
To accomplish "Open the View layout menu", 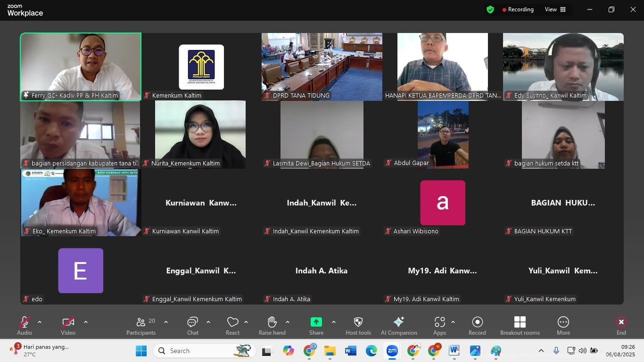I will (x=555, y=9).
